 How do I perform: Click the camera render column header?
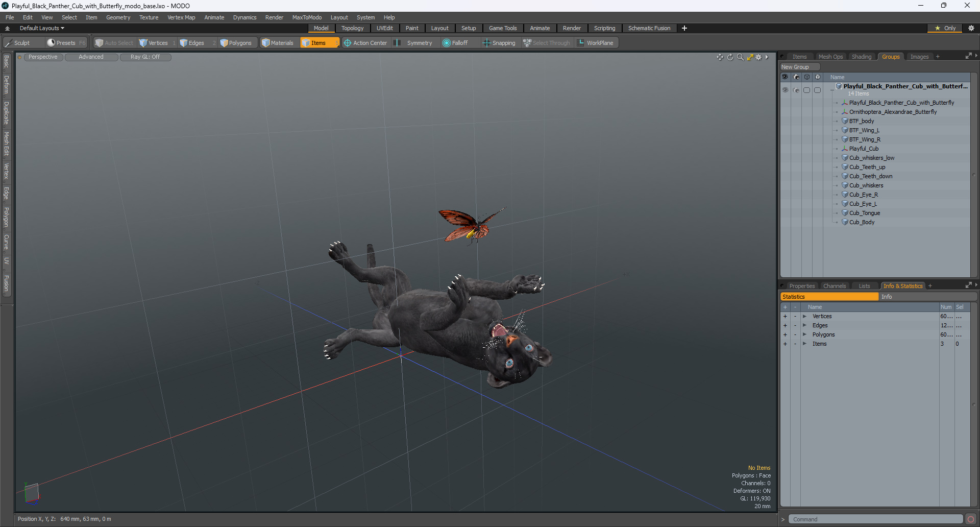pos(796,77)
